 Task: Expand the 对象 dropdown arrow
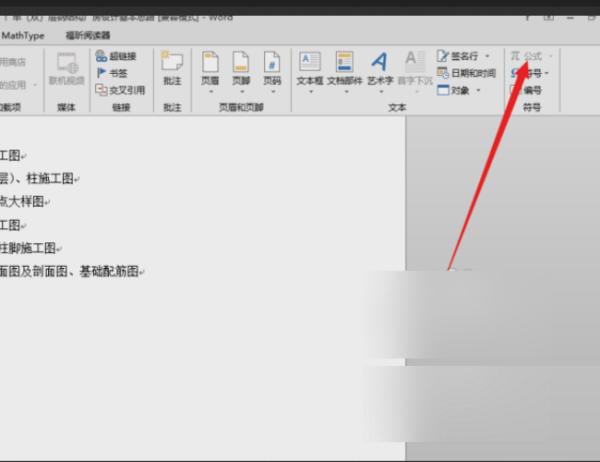point(478,90)
